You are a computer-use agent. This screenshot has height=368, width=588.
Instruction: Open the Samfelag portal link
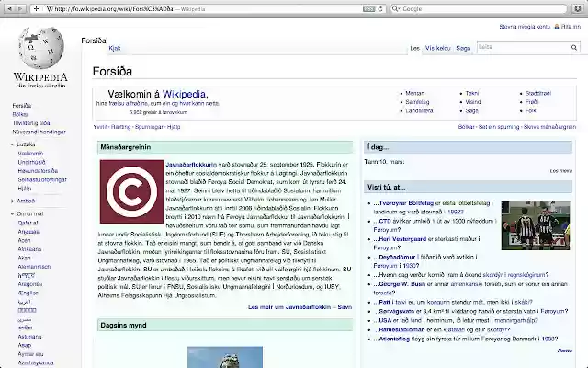pos(417,102)
